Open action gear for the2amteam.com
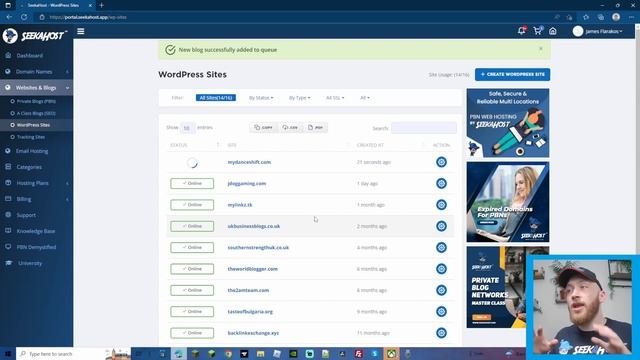Viewport: 640px width, 360px height. [441, 290]
